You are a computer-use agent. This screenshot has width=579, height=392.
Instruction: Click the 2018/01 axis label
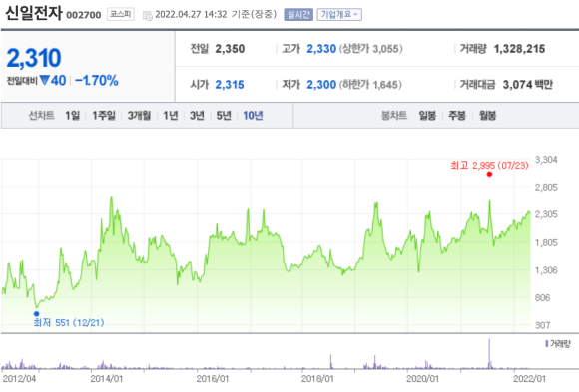(317, 379)
